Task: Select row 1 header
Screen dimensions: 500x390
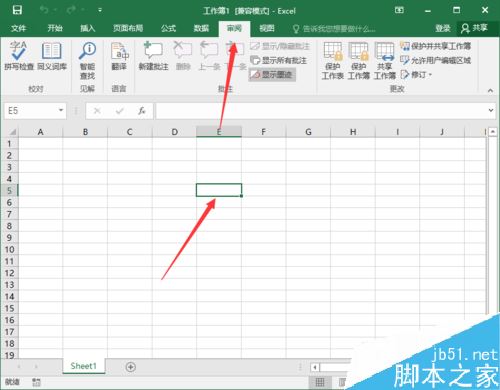Action: point(9,144)
